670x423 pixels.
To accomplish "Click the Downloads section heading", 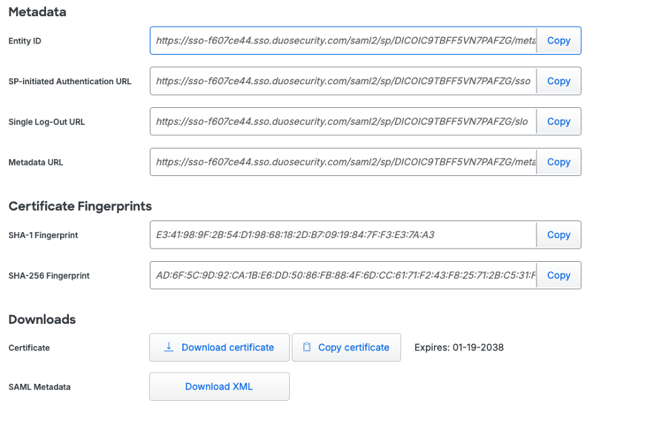I will pyautogui.click(x=42, y=320).
